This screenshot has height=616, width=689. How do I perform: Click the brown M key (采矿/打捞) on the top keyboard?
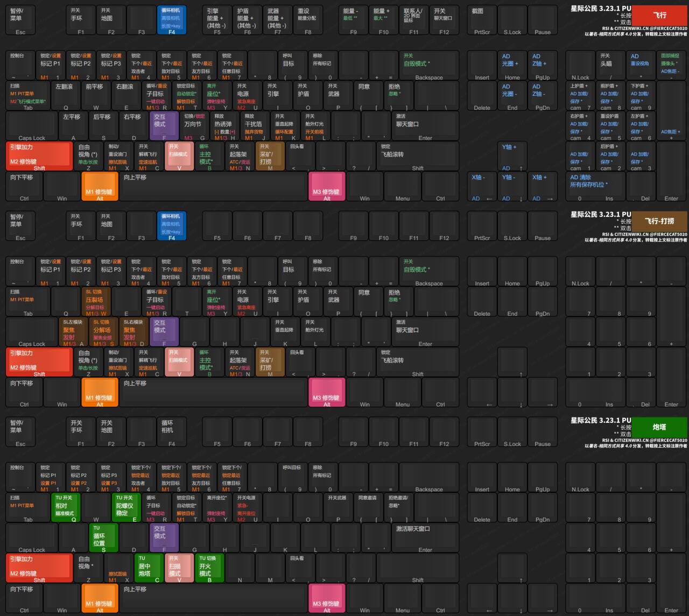point(270,157)
